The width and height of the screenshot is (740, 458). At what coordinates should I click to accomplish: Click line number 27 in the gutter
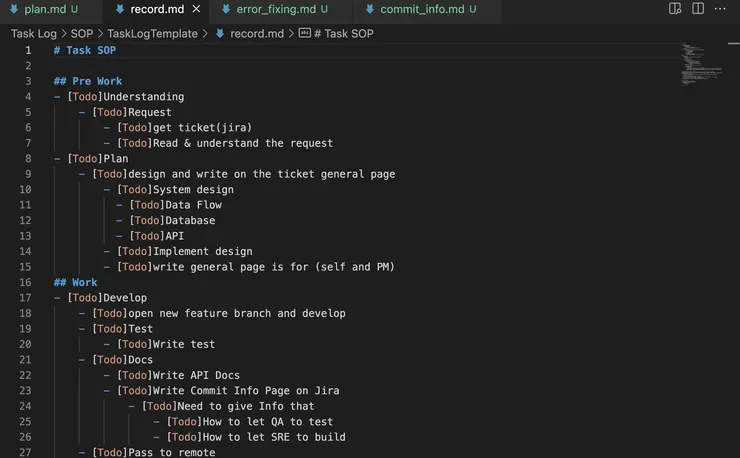25,452
